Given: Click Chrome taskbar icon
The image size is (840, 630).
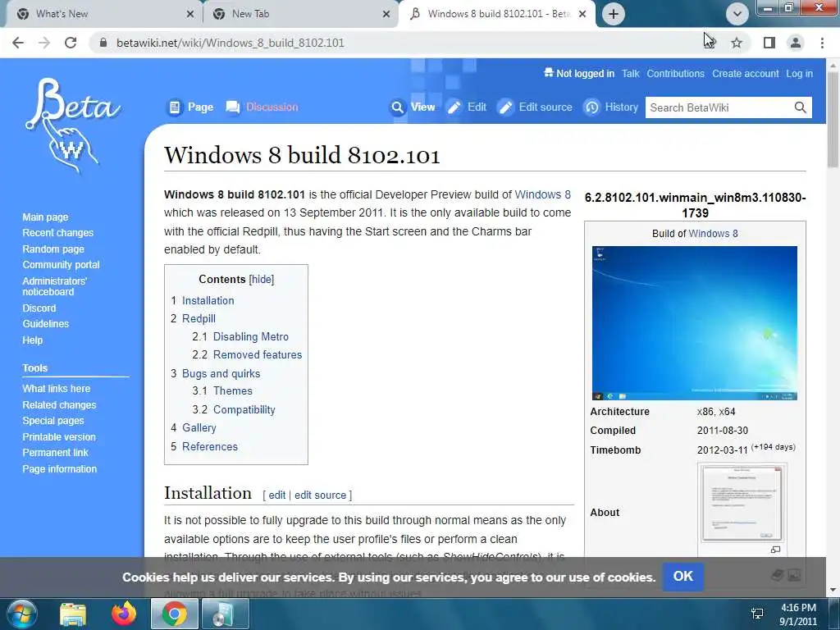Looking at the screenshot, I should 175,614.
